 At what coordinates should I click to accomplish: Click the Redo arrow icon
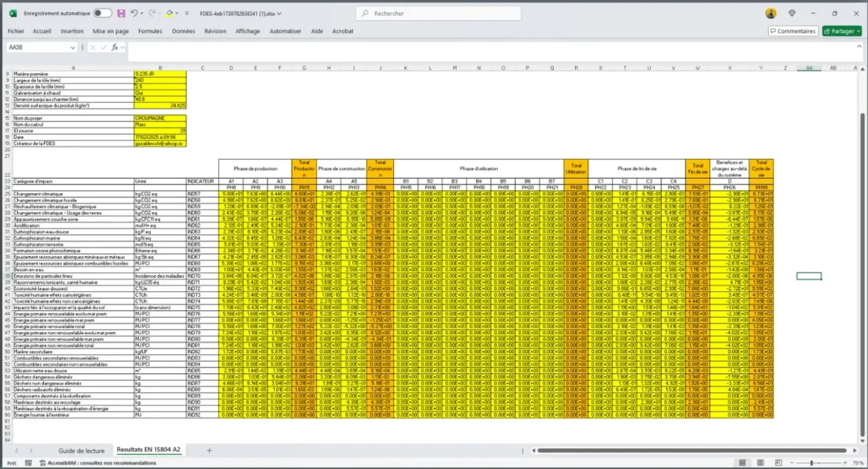(x=152, y=13)
